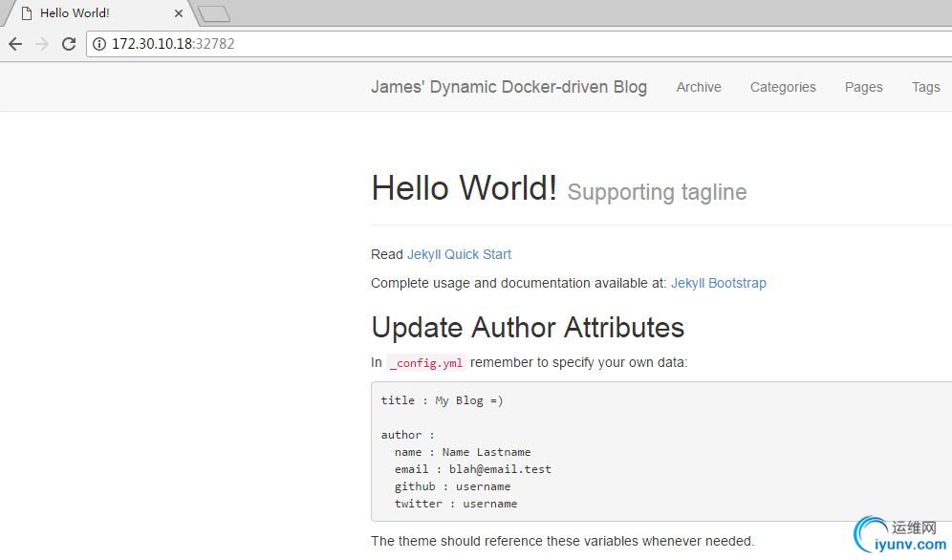952x560 pixels.
Task: Open the Pages nav menu item
Action: [863, 87]
